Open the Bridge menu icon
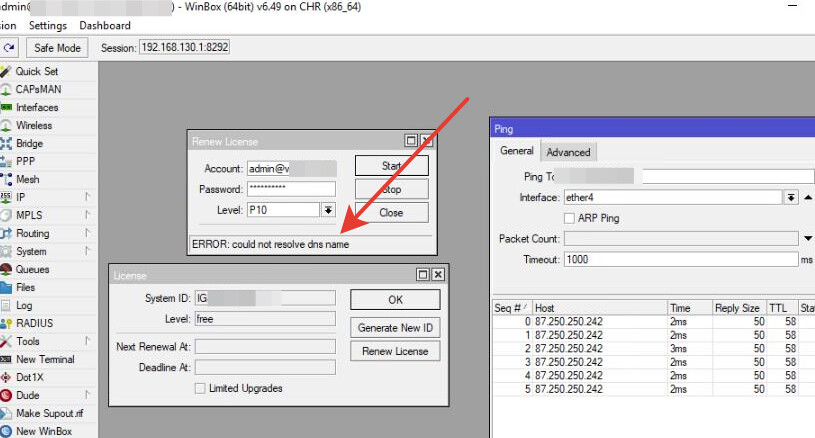Viewport: 815px width, 438px height. click(6, 143)
